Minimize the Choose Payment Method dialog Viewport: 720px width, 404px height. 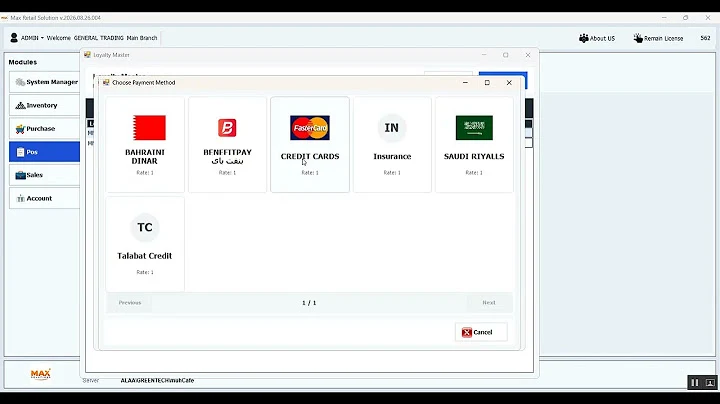click(465, 83)
